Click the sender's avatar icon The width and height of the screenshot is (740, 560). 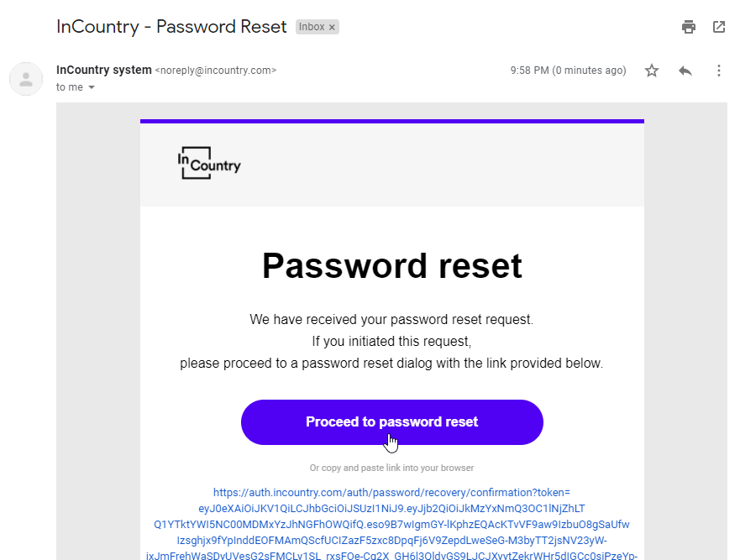click(x=26, y=79)
